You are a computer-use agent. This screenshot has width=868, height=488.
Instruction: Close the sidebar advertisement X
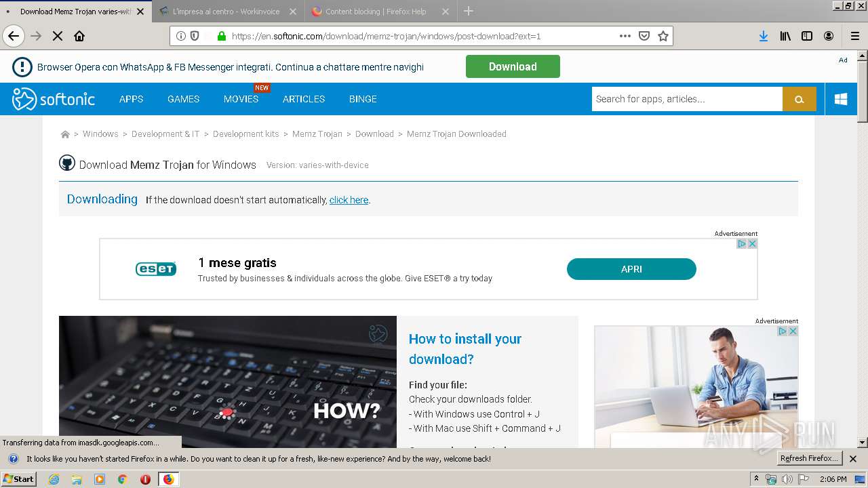(x=793, y=331)
